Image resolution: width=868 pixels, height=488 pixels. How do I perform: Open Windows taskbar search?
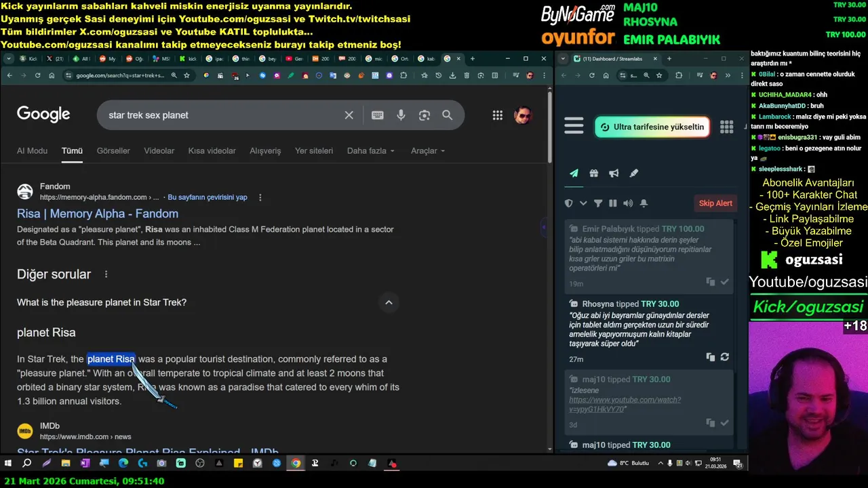point(27,464)
